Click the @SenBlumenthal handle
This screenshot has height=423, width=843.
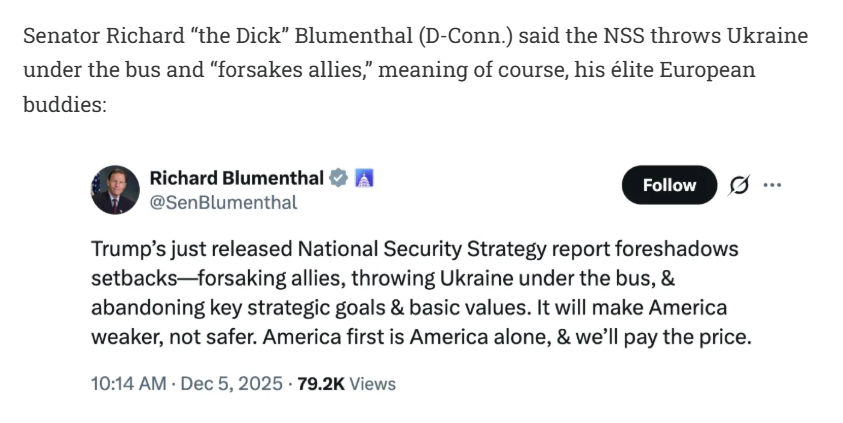point(223,202)
